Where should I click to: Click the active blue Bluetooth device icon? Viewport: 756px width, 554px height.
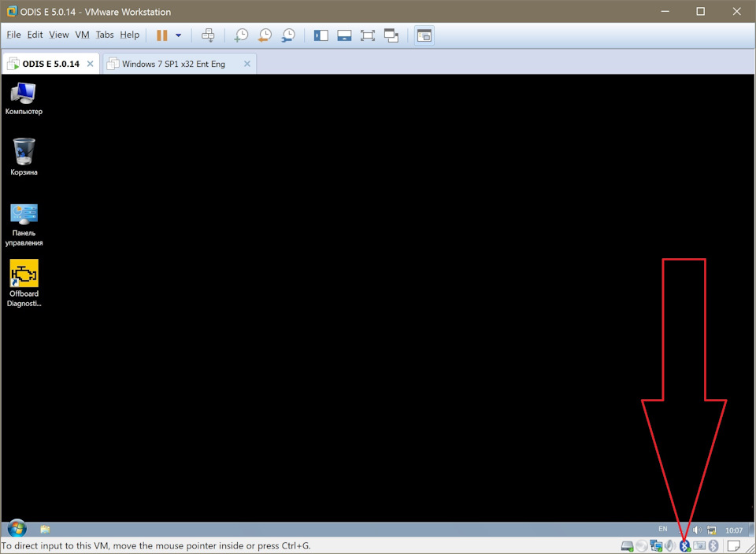[x=684, y=546]
